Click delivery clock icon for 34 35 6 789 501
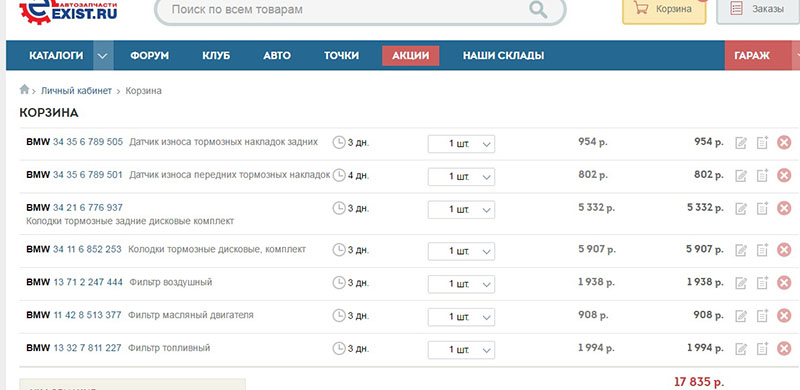The height and width of the screenshot is (390, 800). click(339, 175)
